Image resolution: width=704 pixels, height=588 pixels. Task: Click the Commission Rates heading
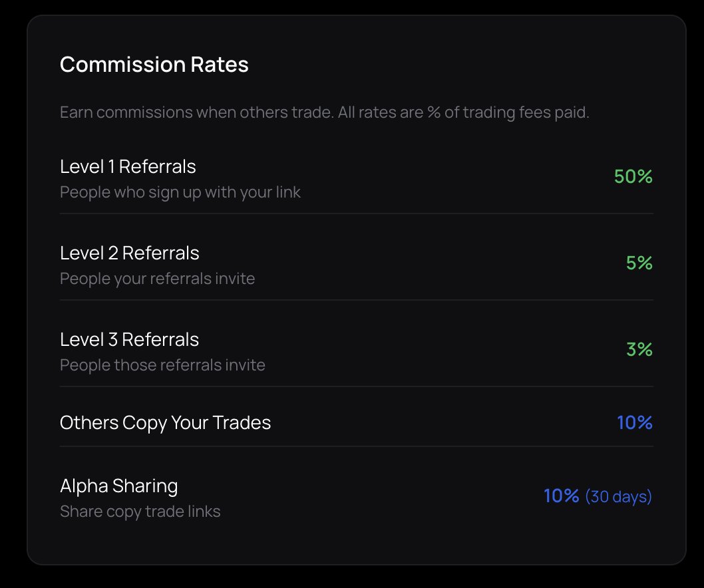coord(154,65)
